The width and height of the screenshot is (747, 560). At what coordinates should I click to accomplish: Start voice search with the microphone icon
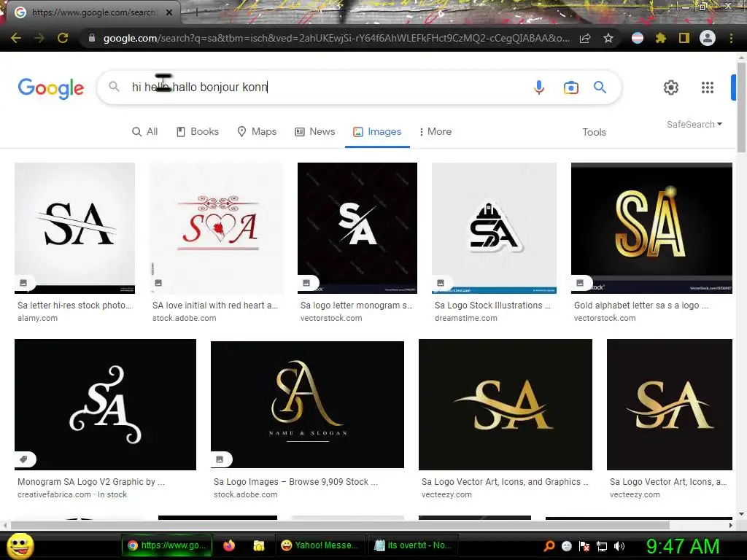tap(539, 87)
